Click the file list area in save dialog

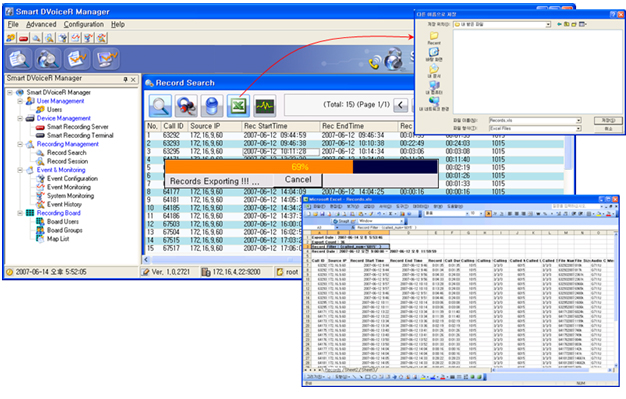pyautogui.click(x=537, y=72)
